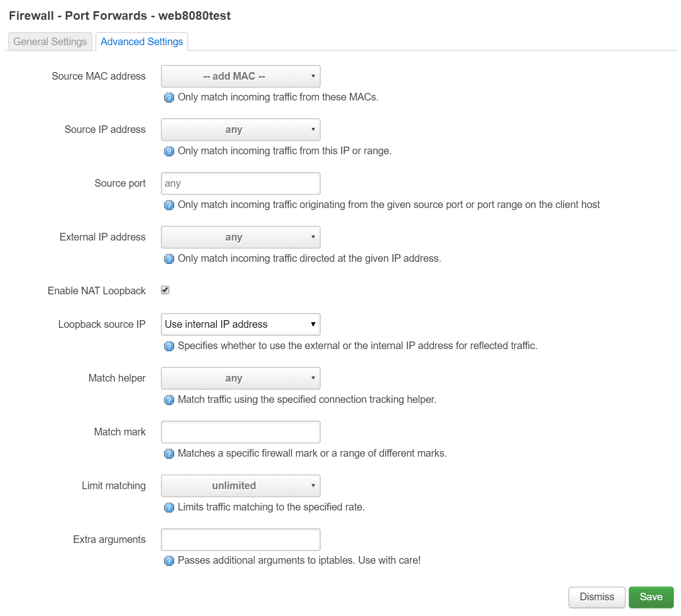Click help icon under Source port field
The height and width of the screenshot is (616, 681).
[x=169, y=205]
